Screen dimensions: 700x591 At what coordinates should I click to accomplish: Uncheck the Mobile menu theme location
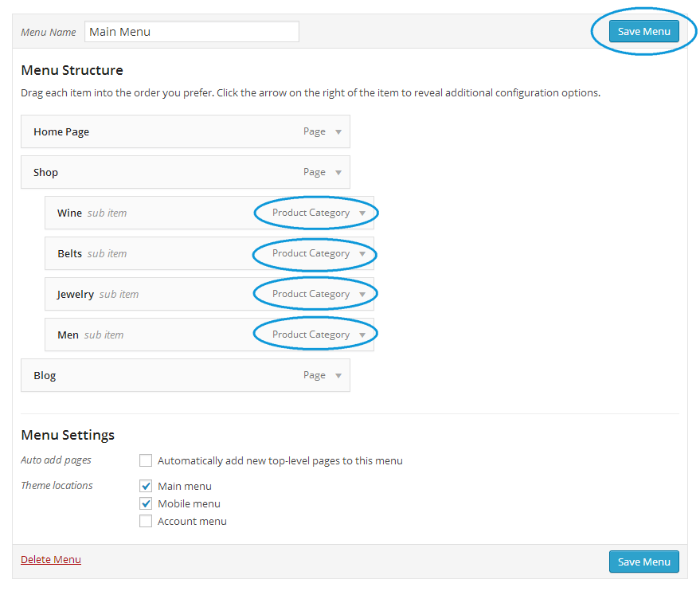146,503
